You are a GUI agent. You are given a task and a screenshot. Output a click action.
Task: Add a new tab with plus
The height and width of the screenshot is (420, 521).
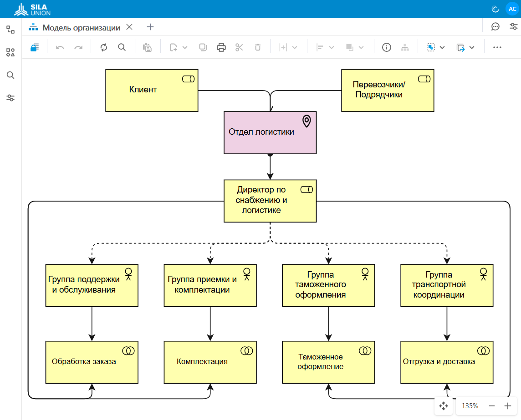click(x=150, y=27)
